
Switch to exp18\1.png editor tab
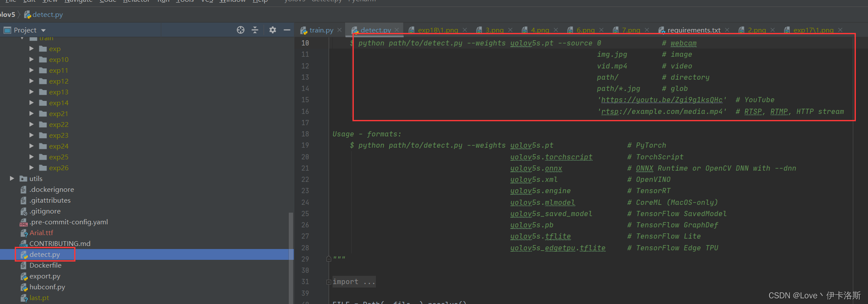tap(437, 30)
